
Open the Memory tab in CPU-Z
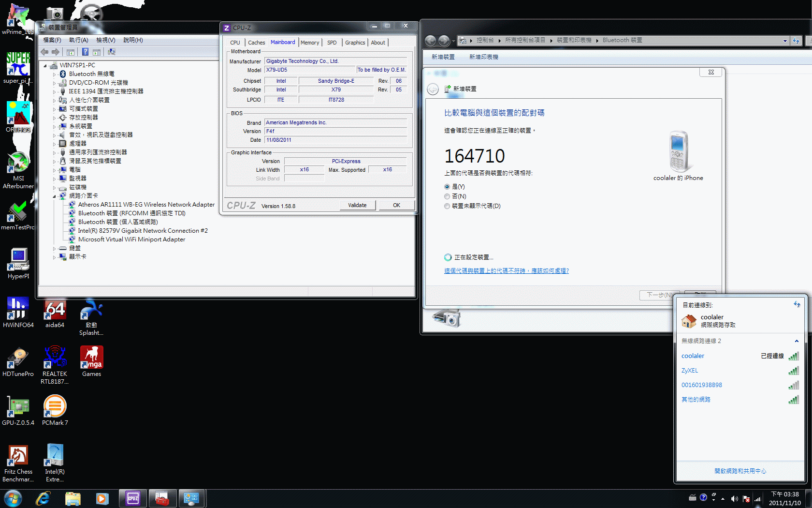pyautogui.click(x=310, y=43)
